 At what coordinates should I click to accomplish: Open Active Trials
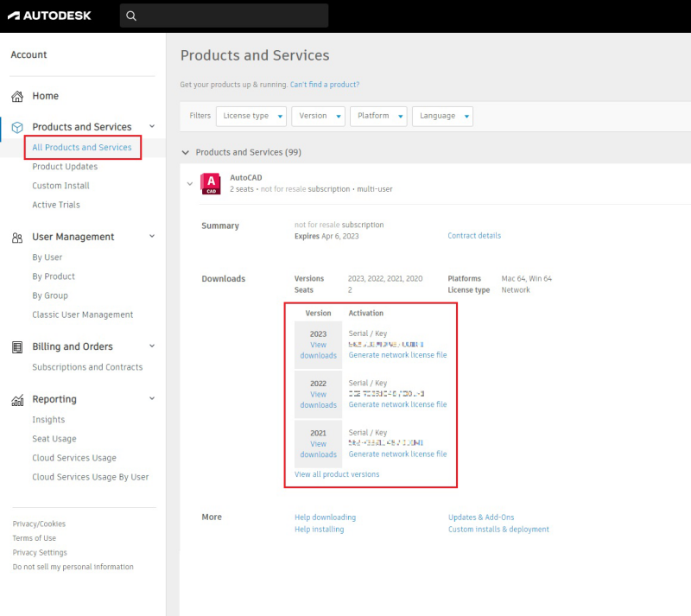coord(56,205)
